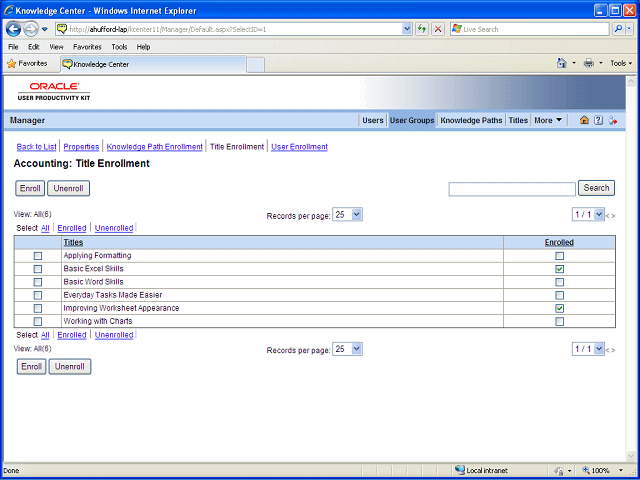Click the Search button
The image size is (640, 480).
596,188
